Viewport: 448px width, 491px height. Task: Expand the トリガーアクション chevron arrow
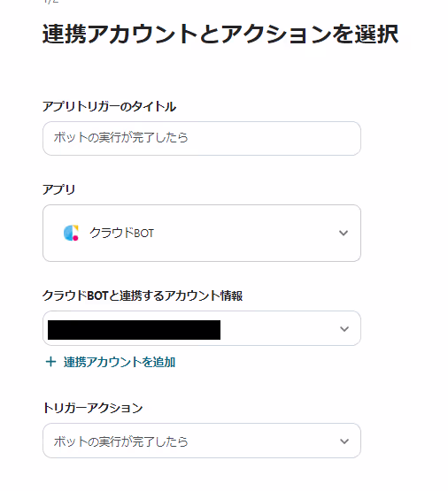tap(344, 441)
